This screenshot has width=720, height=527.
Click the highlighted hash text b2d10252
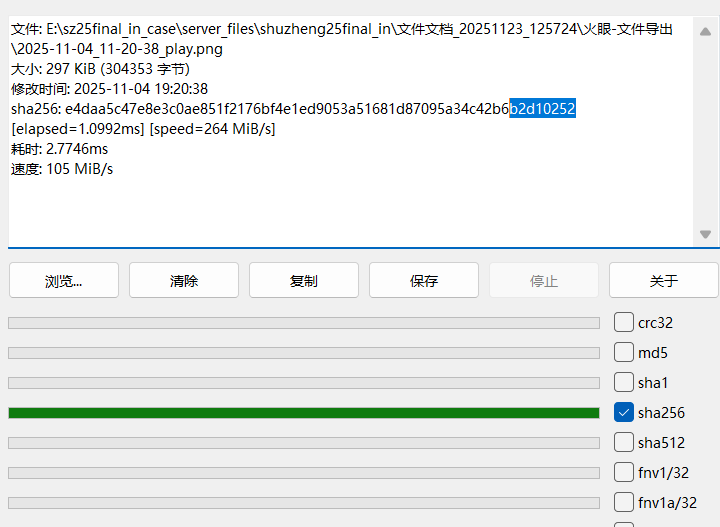point(542,109)
